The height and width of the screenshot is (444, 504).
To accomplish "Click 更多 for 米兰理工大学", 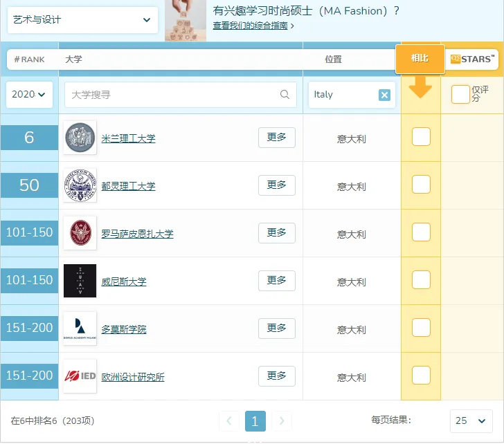I will 277,138.
